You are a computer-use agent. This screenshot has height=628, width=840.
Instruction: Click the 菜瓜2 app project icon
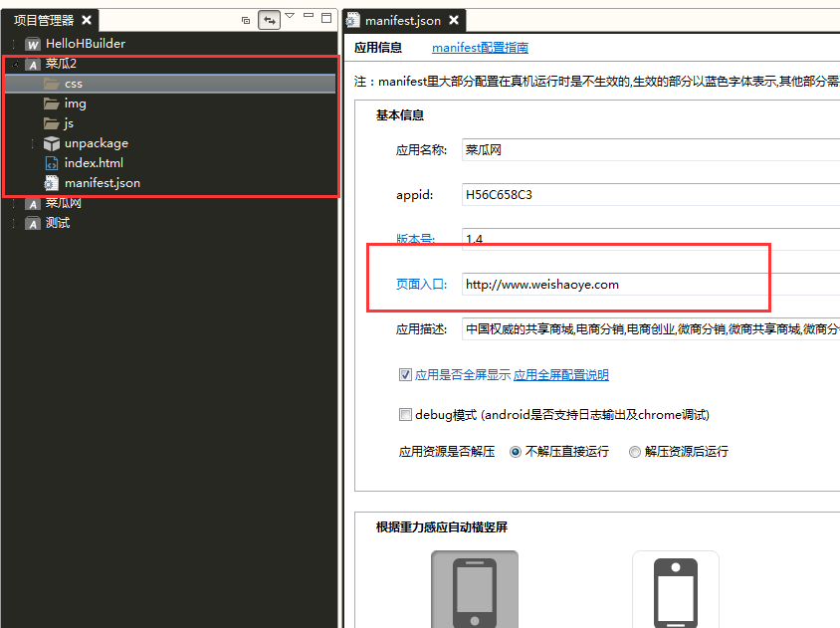[33, 65]
